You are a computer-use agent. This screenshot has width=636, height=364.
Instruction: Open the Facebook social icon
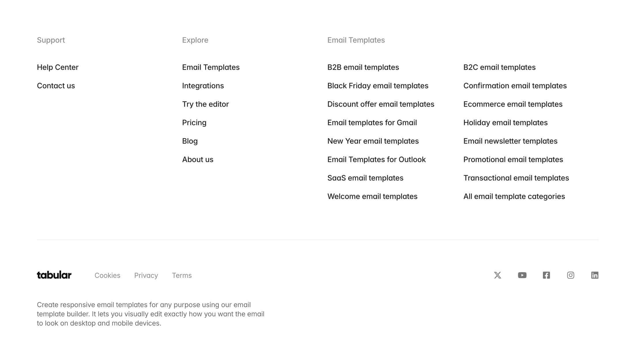546,275
